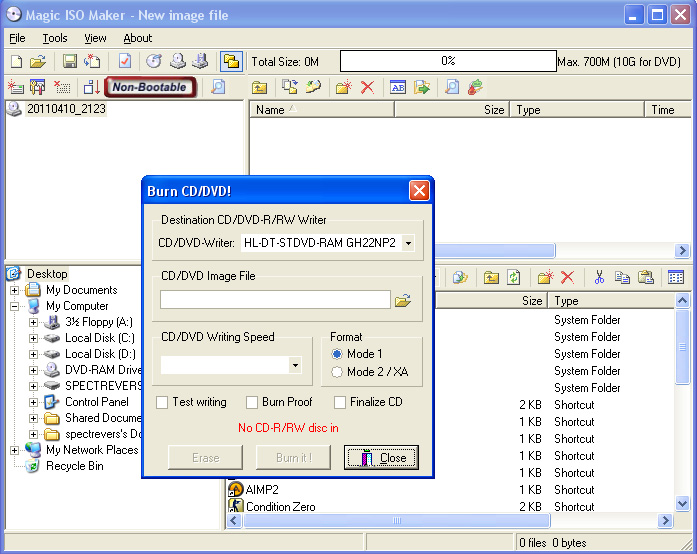
Task: Click the copy icon in lower toolbar
Action: (x=622, y=277)
